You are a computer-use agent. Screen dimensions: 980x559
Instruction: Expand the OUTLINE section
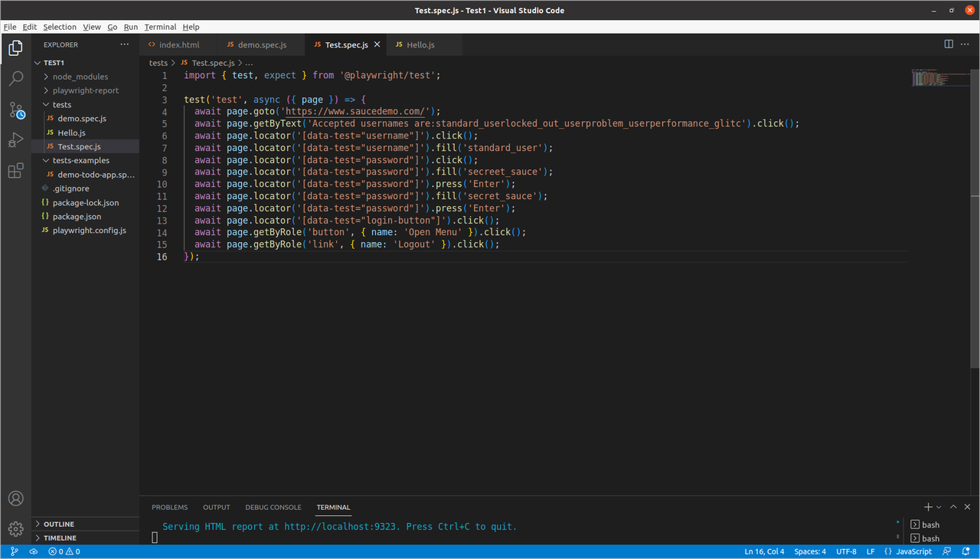(x=86, y=525)
